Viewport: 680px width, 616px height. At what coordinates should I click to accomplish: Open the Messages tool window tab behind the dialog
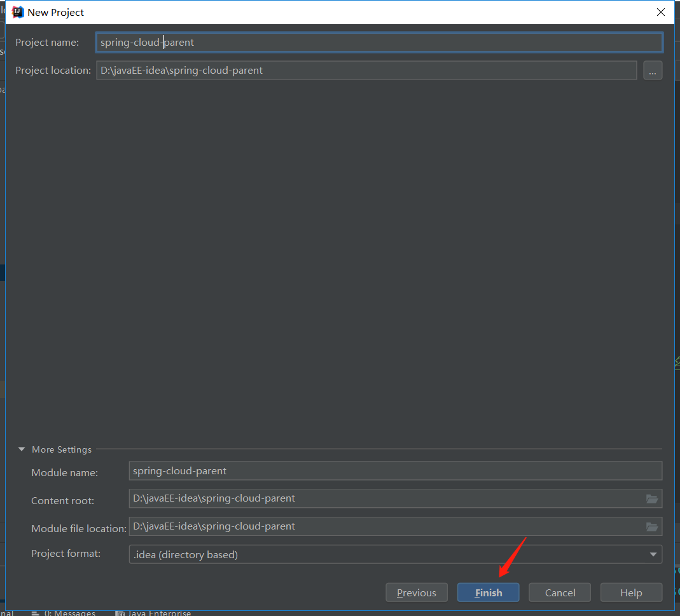click(64, 613)
